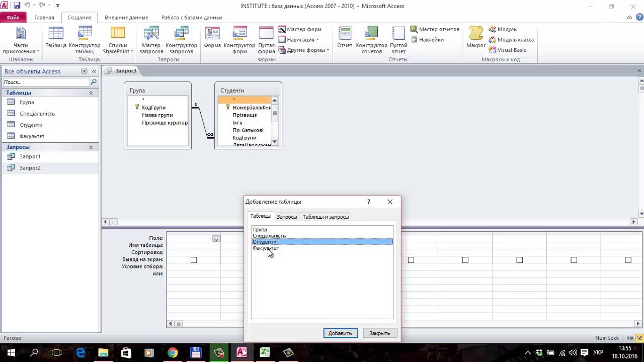Open Excel from the Windows taskbar
The image size is (644, 362).
[265, 352]
